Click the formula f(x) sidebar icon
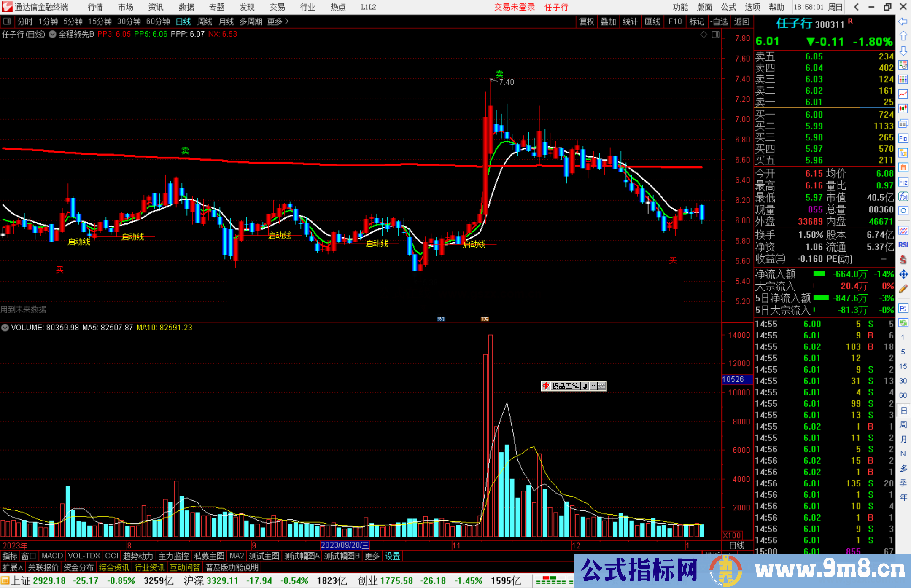This screenshot has width=911, height=588. click(903, 196)
